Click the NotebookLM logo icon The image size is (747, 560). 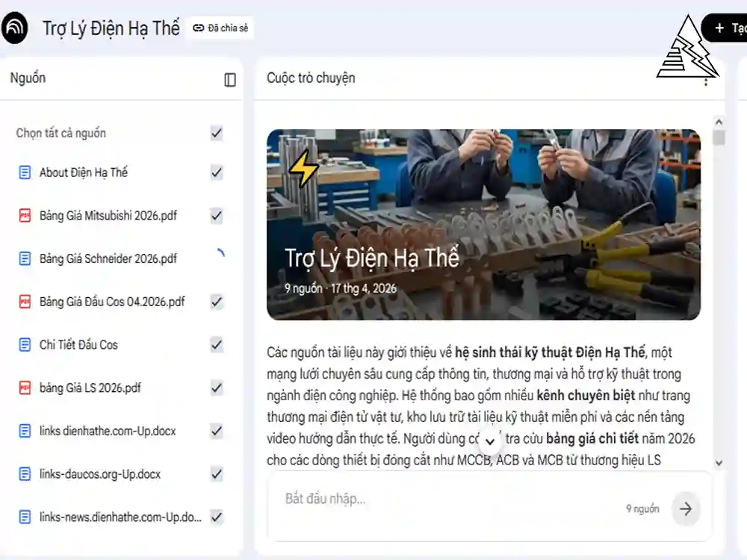point(14,28)
